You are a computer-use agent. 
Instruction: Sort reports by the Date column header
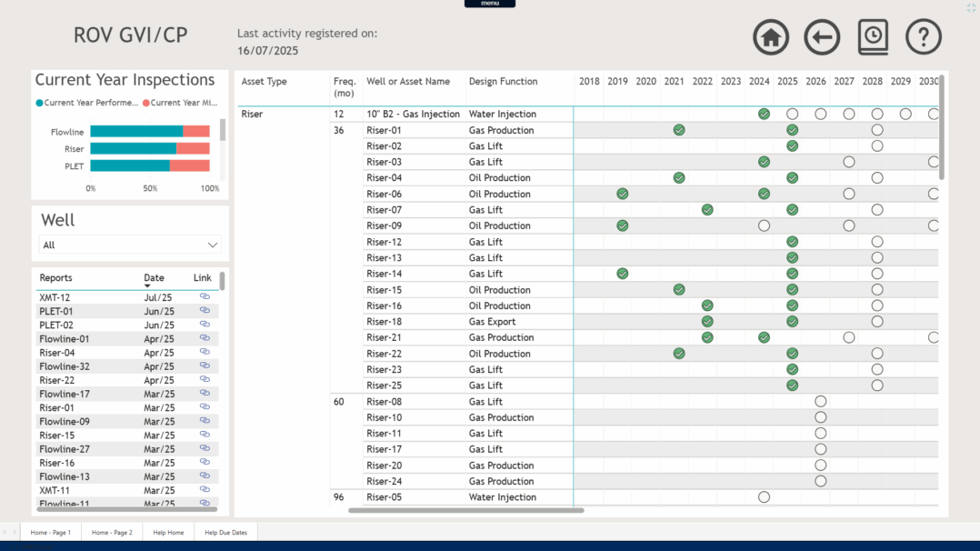pyautogui.click(x=154, y=278)
